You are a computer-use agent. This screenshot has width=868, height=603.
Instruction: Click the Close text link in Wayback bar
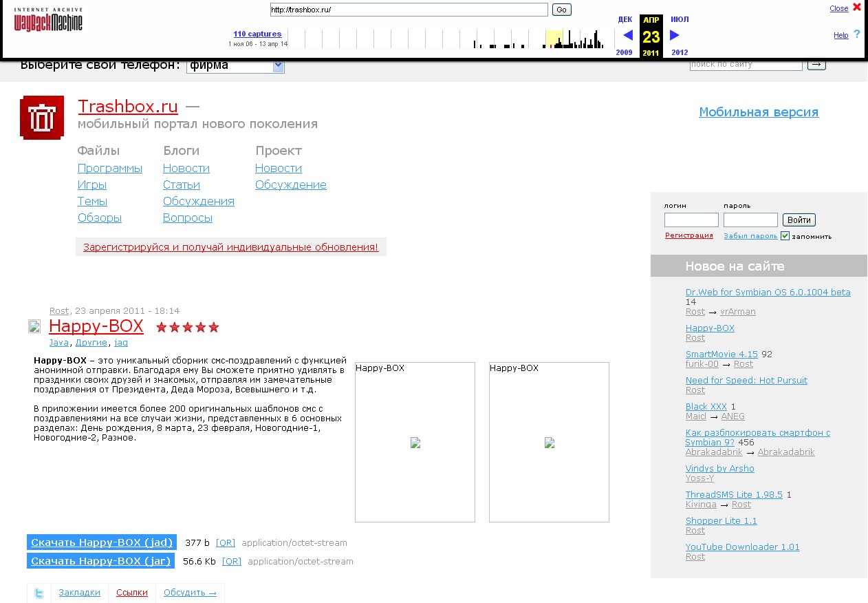coord(839,8)
